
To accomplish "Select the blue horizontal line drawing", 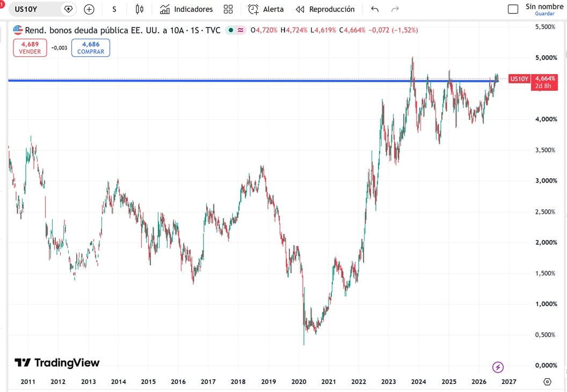I will click(x=253, y=81).
